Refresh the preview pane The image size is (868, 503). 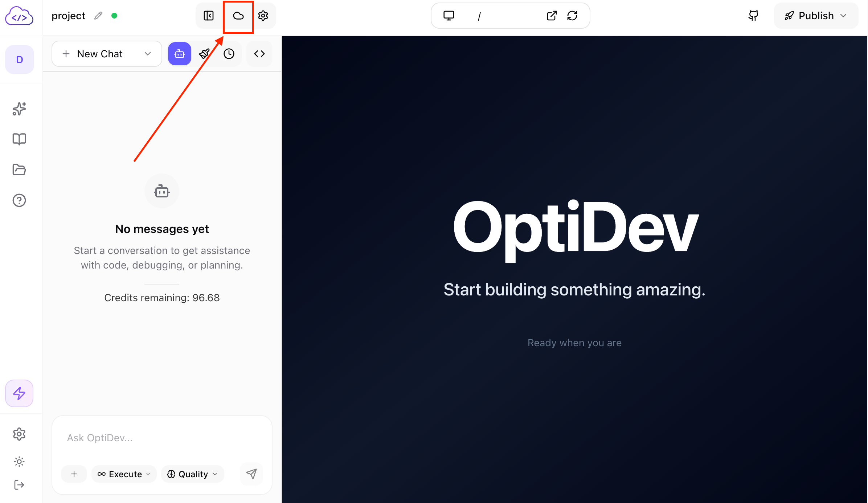573,16
